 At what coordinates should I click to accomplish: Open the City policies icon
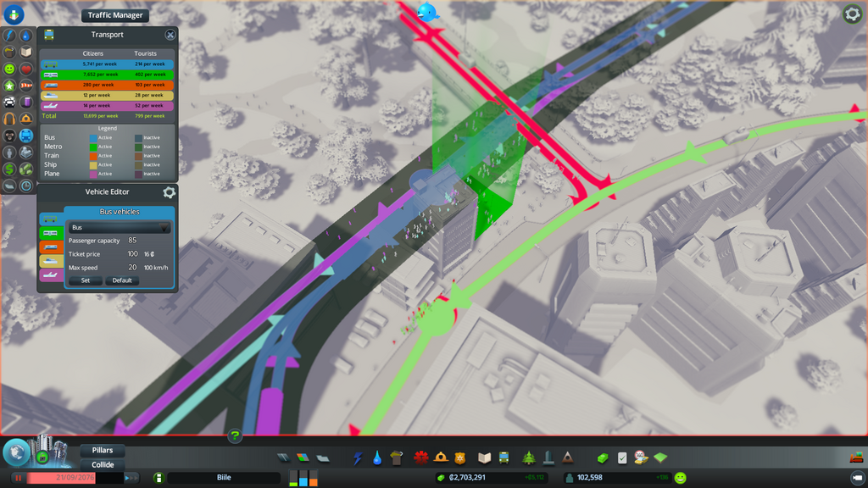pyautogui.click(x=622, y=457)
